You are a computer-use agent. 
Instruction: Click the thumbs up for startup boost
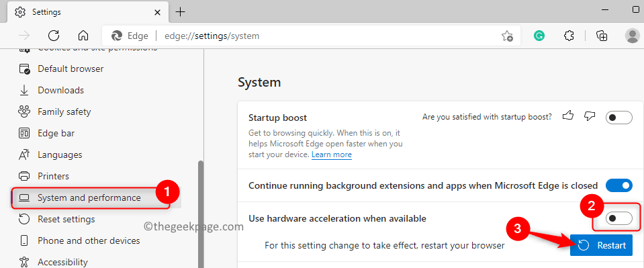click(567, 116)
